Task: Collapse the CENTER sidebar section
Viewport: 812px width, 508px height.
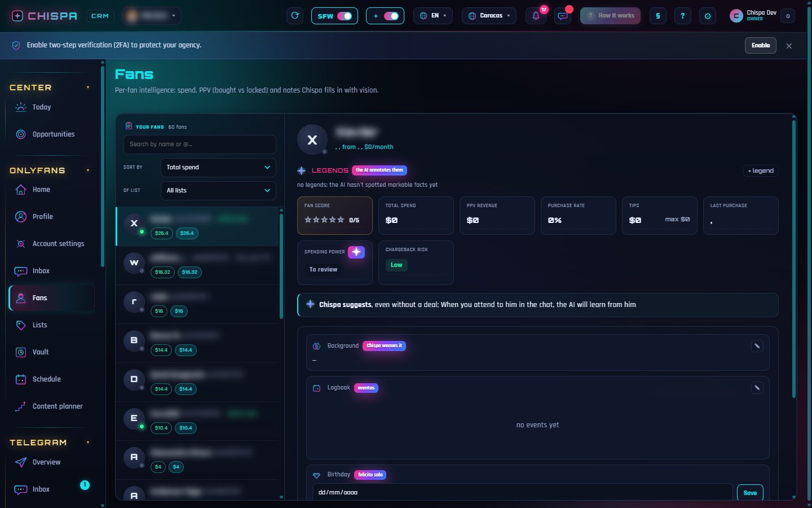Action: (x=88, y=87)
